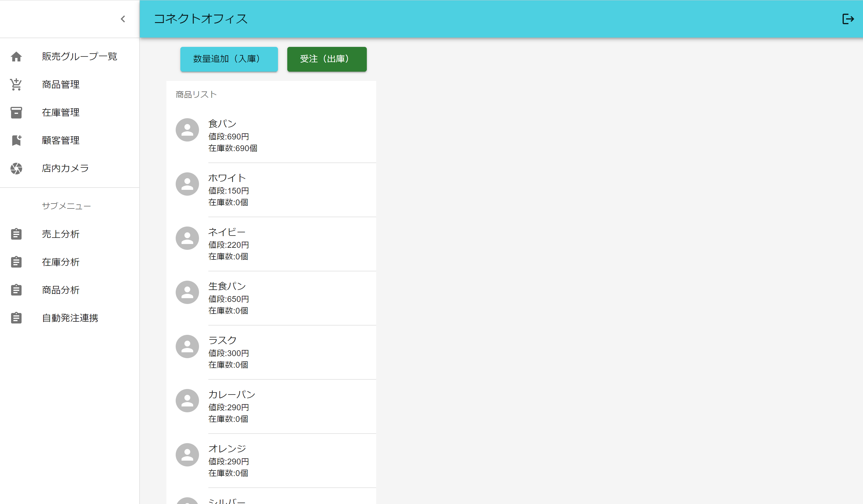Select the ホワイト product name
The image size is (863, 504).
pos(227,178)
